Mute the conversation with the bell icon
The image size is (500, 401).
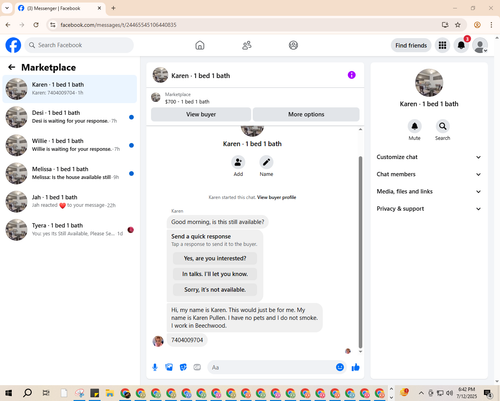414,126
